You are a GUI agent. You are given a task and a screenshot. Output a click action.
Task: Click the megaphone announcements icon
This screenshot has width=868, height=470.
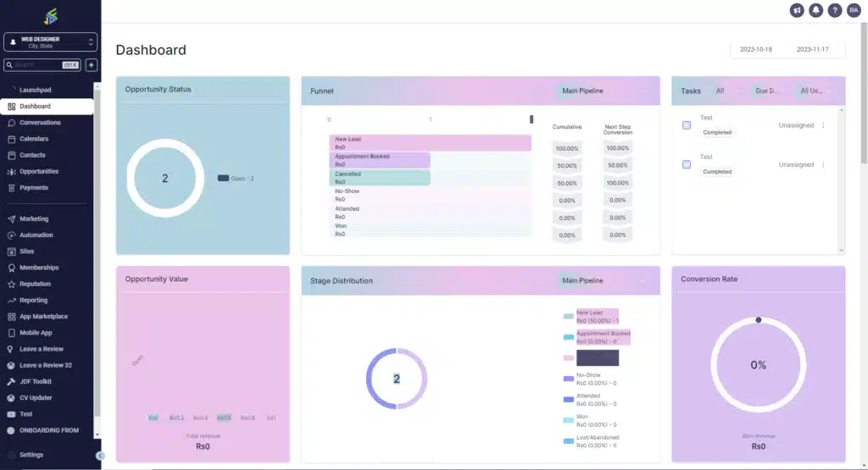[x=797, y=10]
